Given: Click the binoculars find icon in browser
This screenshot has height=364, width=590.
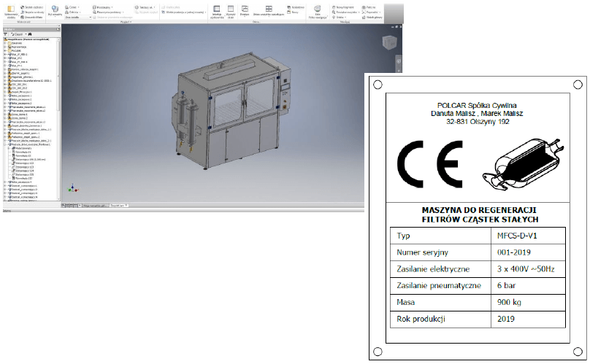Looking at the screenshot, I should (x=30, y=34).
